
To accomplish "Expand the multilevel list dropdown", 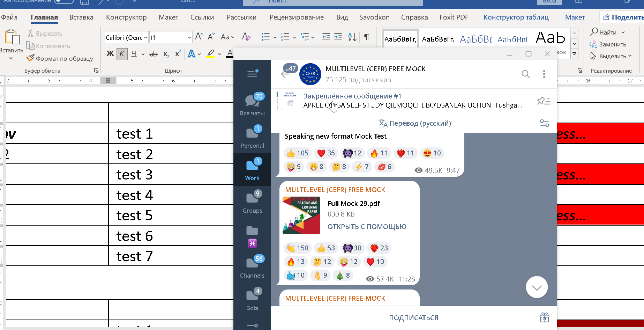I will [313, 37].
